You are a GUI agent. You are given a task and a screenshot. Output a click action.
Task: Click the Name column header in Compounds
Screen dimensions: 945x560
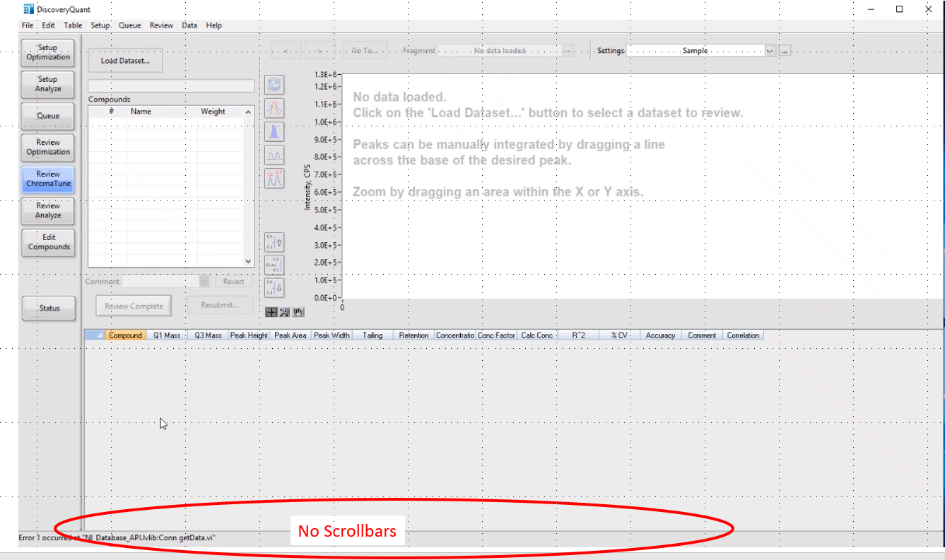coord(141,112)
